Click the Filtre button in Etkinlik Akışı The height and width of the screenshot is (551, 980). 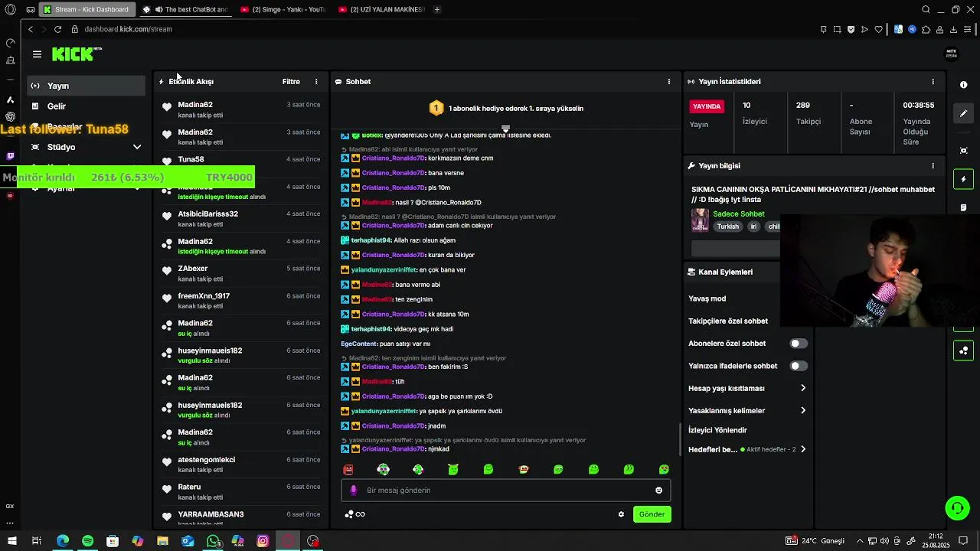pyautogui.click(x=291, y=81)
